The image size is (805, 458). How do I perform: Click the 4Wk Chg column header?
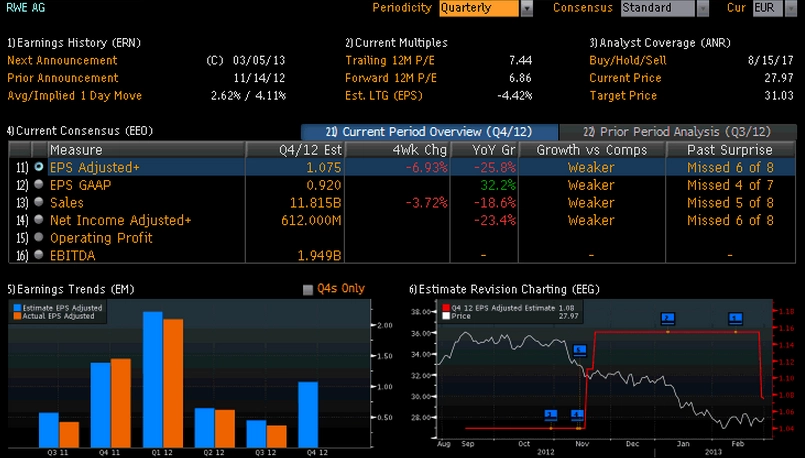point(397,150)
